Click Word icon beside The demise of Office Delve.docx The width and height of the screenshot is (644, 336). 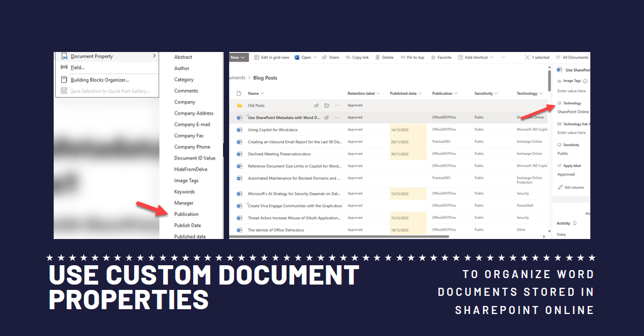click(239, 230)
